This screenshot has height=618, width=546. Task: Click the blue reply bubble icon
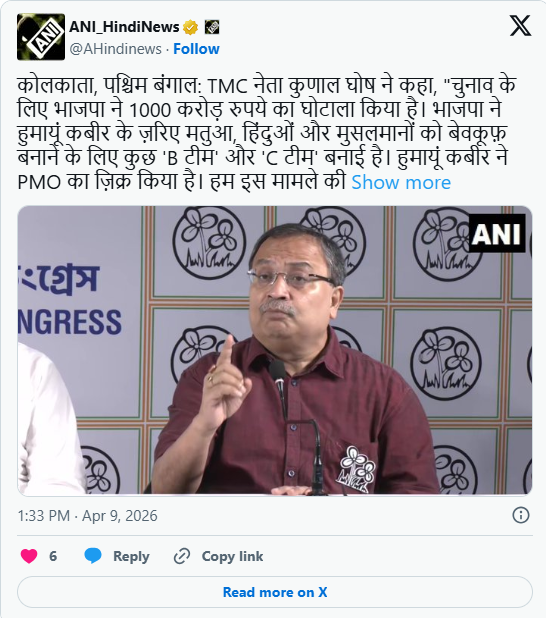click(x=93, y=556)
